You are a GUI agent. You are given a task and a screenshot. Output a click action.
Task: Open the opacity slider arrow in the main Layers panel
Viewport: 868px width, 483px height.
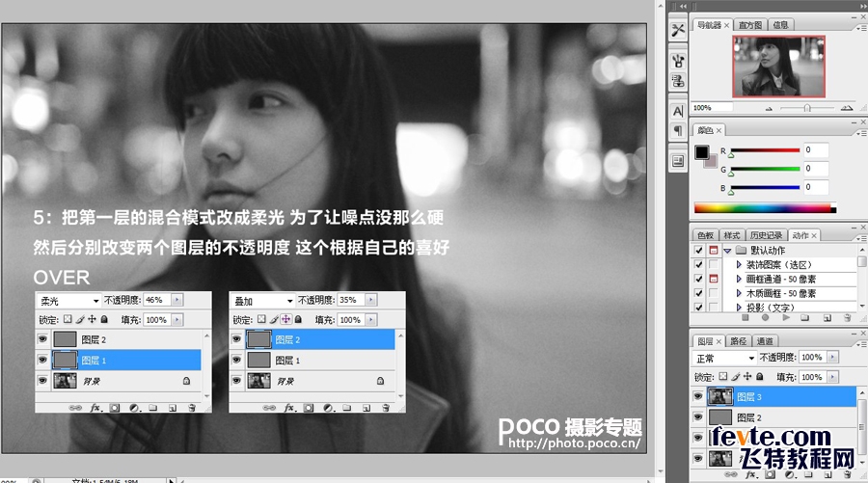[x=833, y=358]
